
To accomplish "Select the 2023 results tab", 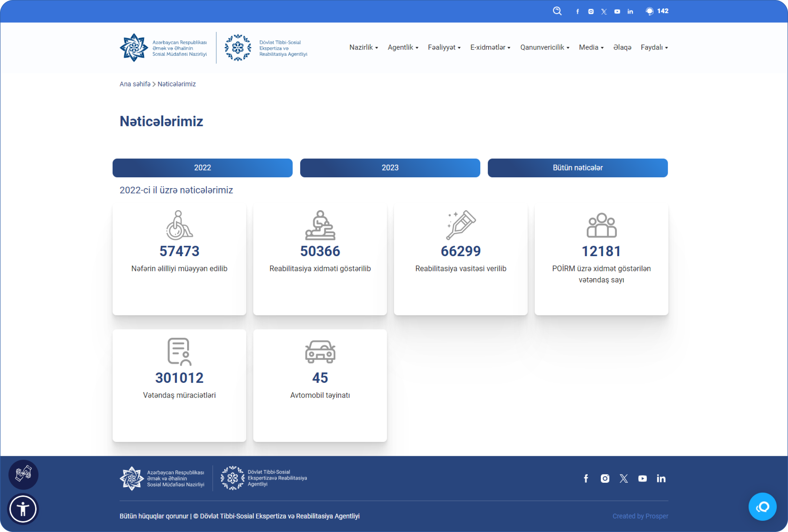I will click(390, 168).
